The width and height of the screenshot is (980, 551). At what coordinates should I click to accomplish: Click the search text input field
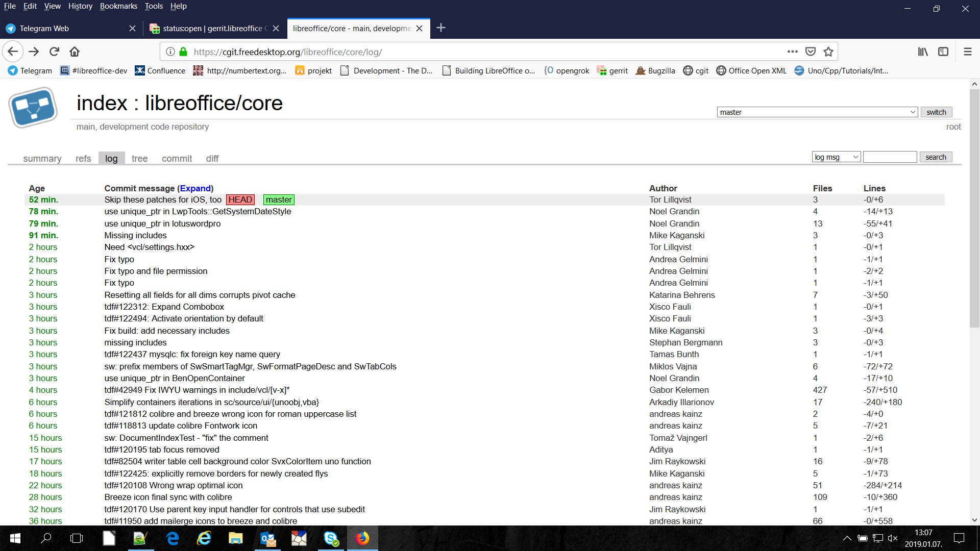tap(890, 157)
